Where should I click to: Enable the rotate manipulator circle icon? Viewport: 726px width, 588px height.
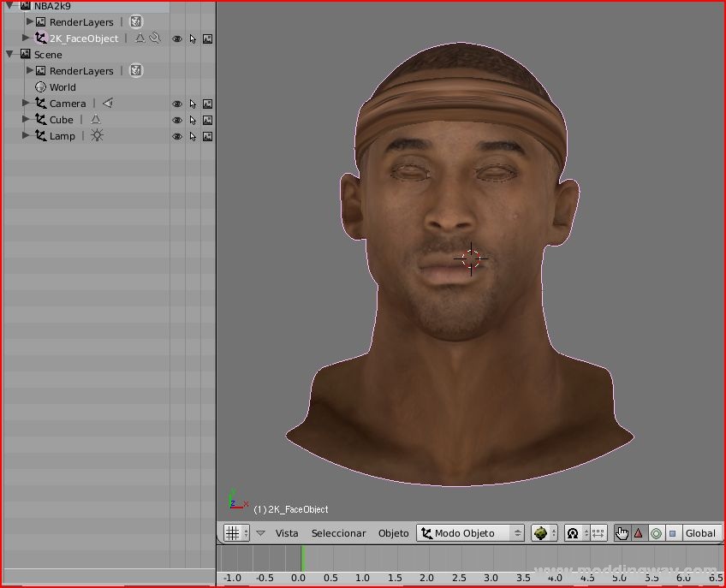(656, 533)
